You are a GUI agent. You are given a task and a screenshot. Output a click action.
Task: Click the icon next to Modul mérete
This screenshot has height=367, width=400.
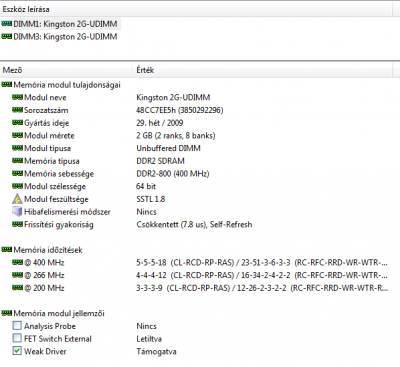[x=17, y=135]
